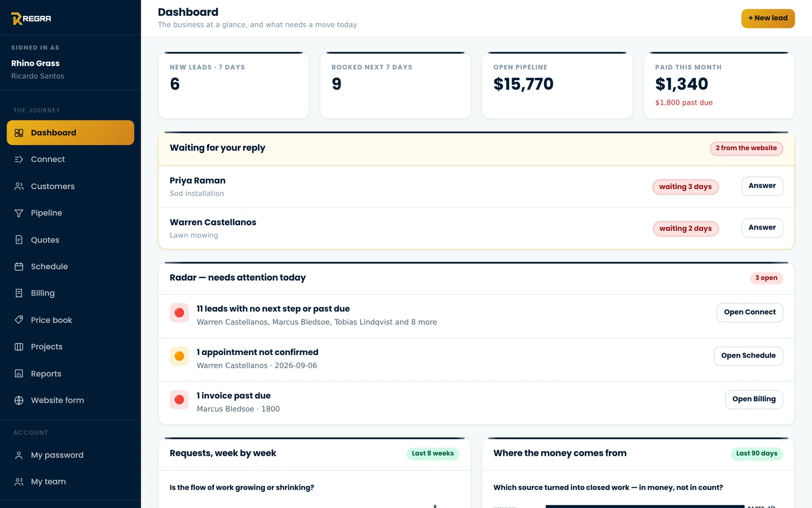Open Reports from the sidebar

tap(71, 373)
